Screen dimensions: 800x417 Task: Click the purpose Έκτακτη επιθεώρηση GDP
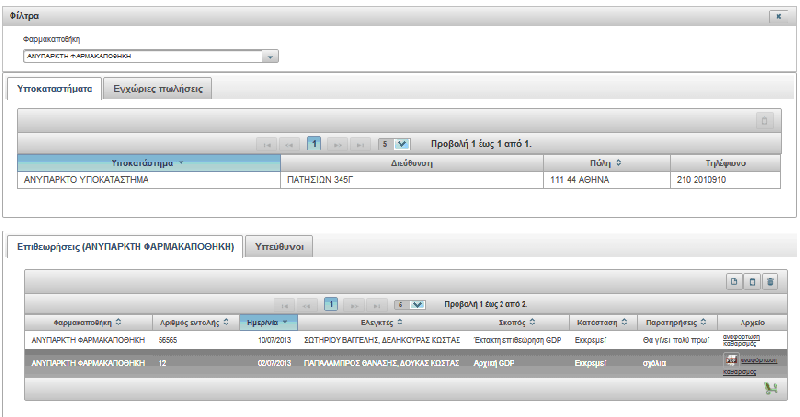click(517, 340)
